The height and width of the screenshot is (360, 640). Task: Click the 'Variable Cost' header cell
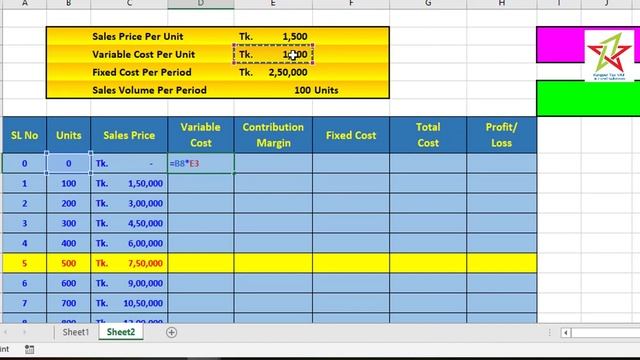pyautogui.click(x=201, y=135)
